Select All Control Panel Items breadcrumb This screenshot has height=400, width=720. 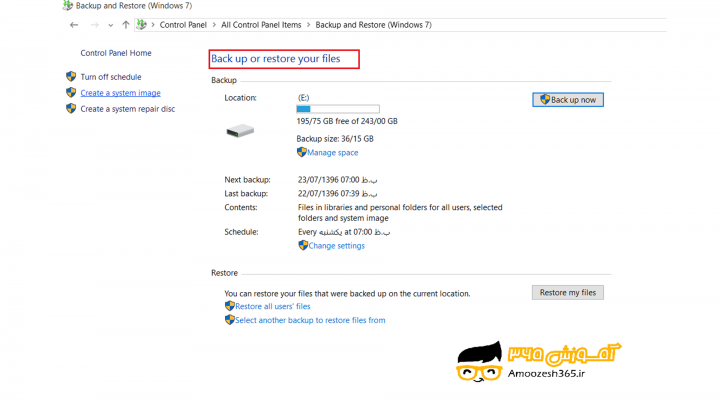coord(261,25)
